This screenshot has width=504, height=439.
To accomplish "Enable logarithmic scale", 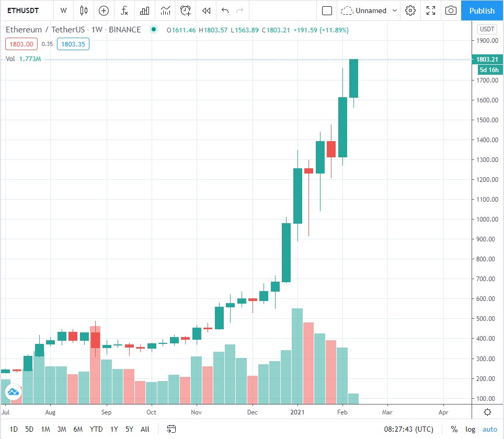I will click(470, 429).
